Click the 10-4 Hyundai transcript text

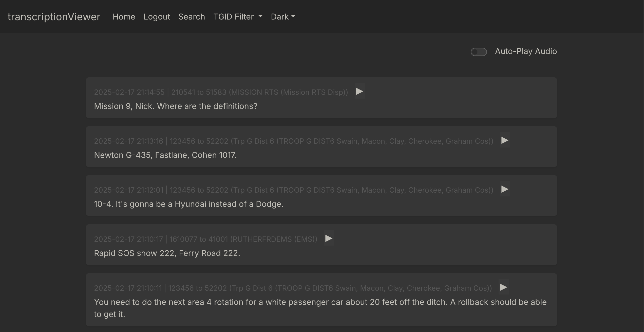click(x=188, y=204)
